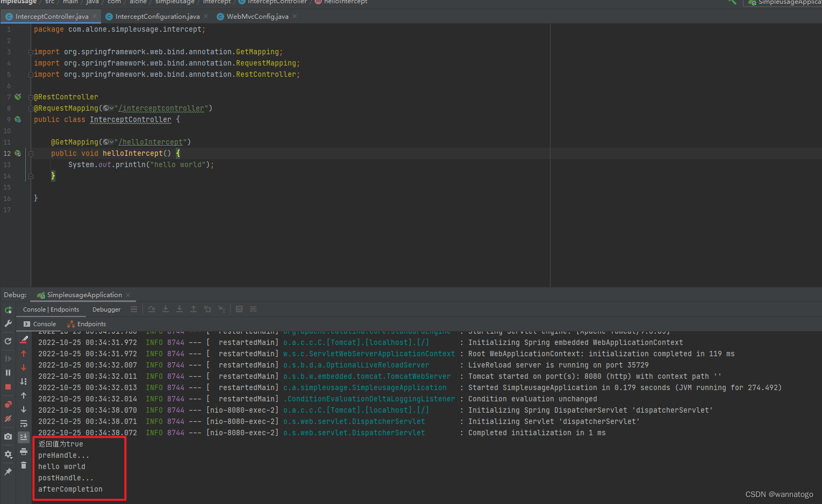Image resolution: width=822 pixels, height=504 pixels.
Task: Click the endpoint gutter icon on line 12
Action: point(18,153)
